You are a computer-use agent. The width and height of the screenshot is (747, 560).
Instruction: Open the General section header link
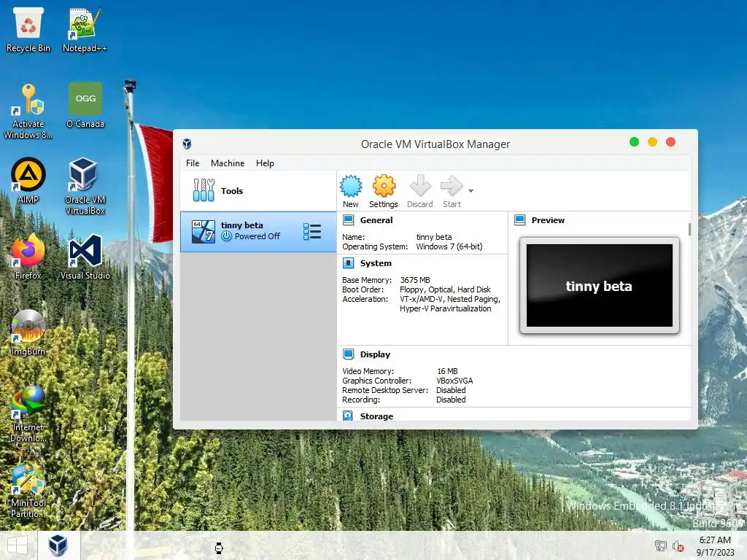(x=376, y=220)
